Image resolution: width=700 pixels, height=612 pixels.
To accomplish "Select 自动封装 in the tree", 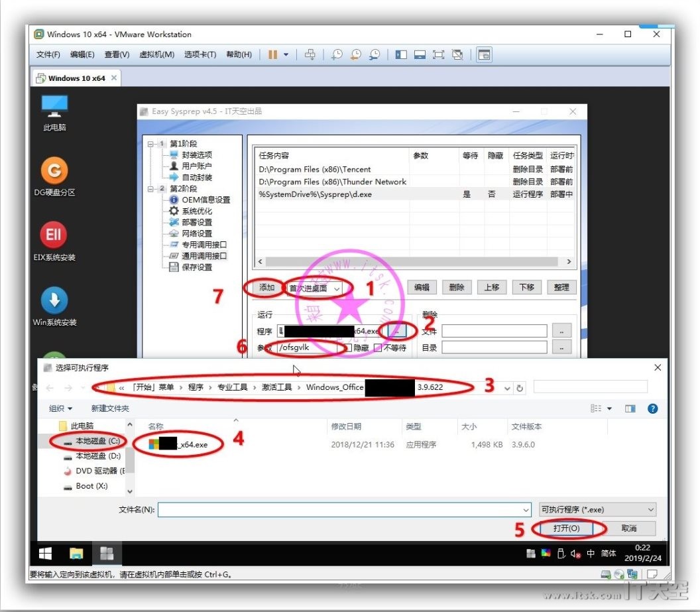I will point(197,177).
